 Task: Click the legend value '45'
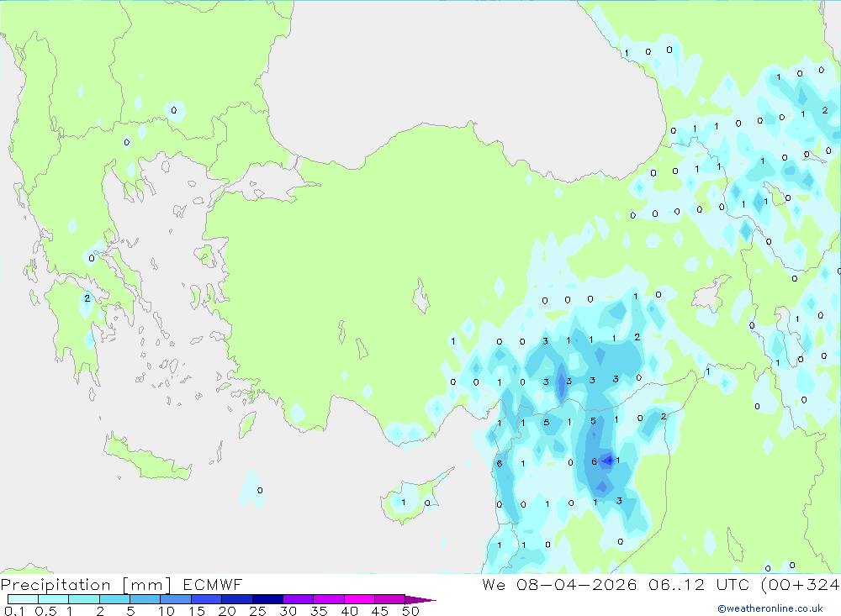380,611
